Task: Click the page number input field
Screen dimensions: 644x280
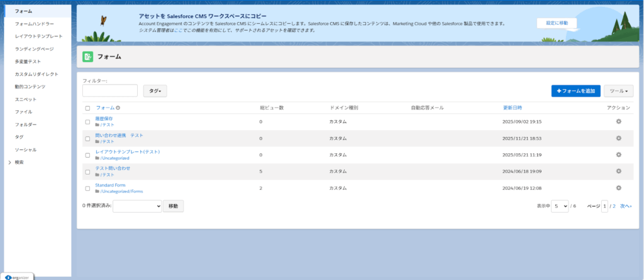Action: (604, 206)
